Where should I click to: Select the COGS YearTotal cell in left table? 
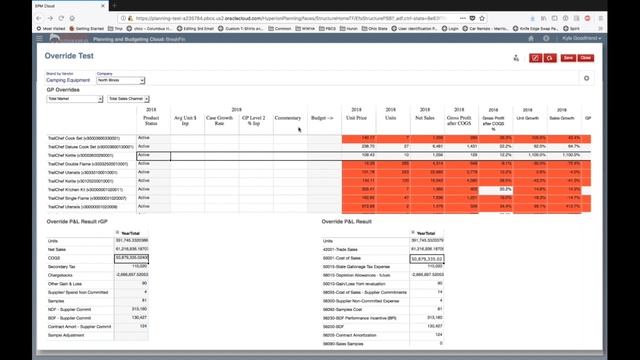coord(131,258)
